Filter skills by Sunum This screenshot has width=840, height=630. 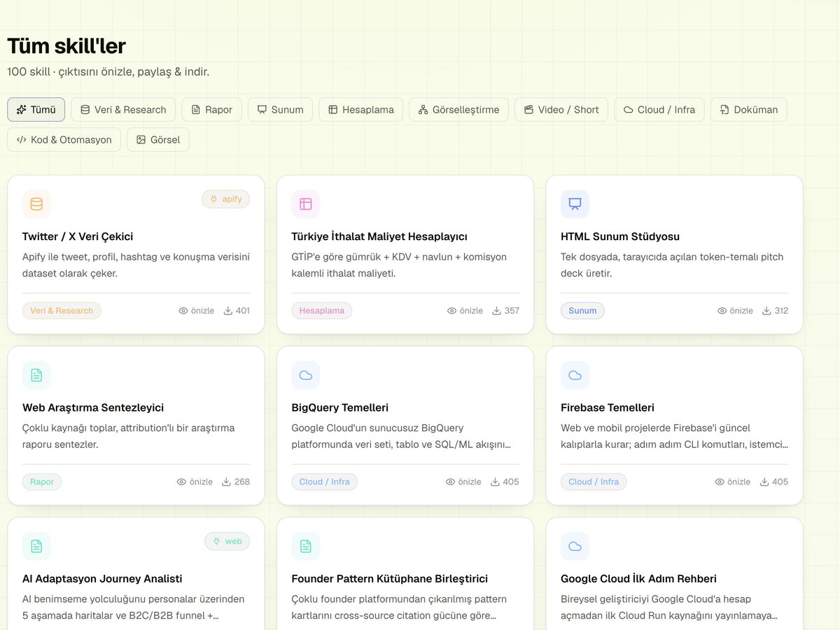(280, 109)
